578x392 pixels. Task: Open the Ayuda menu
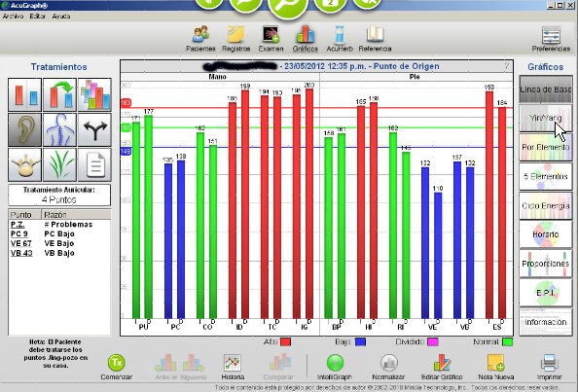(61, 17)
